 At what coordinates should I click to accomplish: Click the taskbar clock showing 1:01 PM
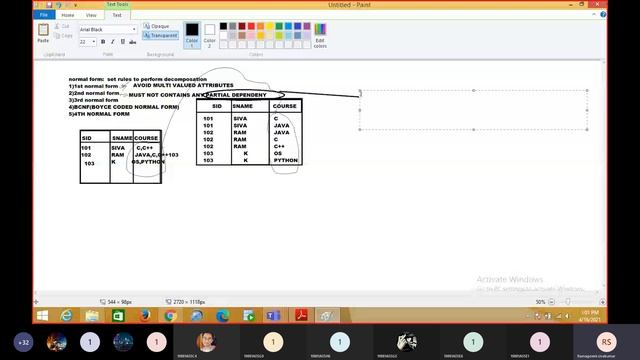pos(589,316)
